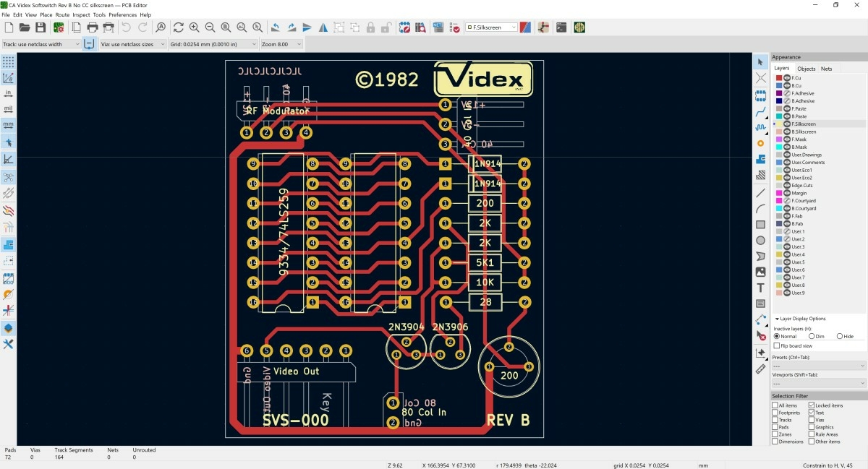Switch units to millimeters
The width and height of the screenshot is (868, 469).
[9, 125]
